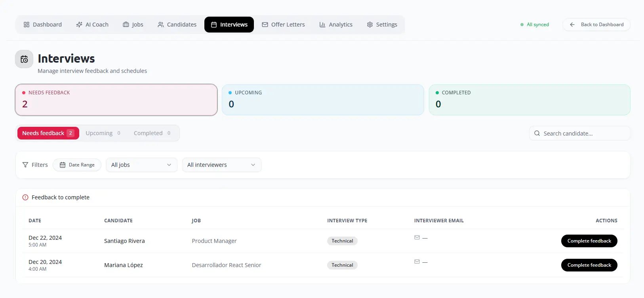Open the Settings tab
This screenshot has width=644, height=298.
[382, 25]
